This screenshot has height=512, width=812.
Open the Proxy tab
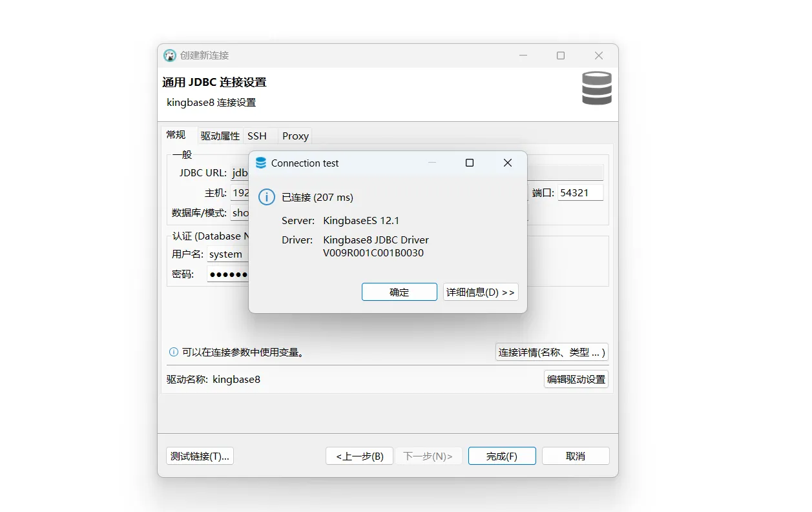pyautogui.click(x=295, y=136)
